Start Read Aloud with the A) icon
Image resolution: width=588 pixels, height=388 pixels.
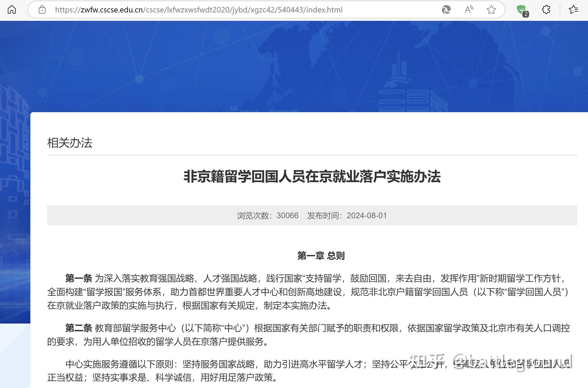click(468, 10)
